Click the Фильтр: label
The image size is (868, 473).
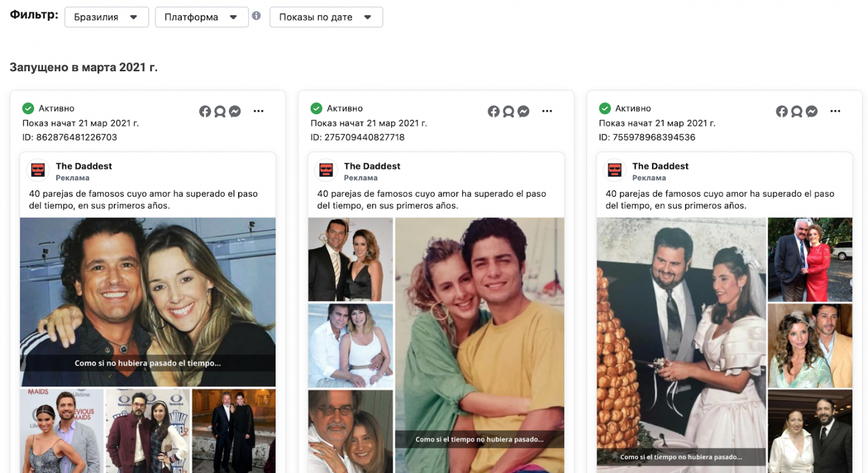34,15
